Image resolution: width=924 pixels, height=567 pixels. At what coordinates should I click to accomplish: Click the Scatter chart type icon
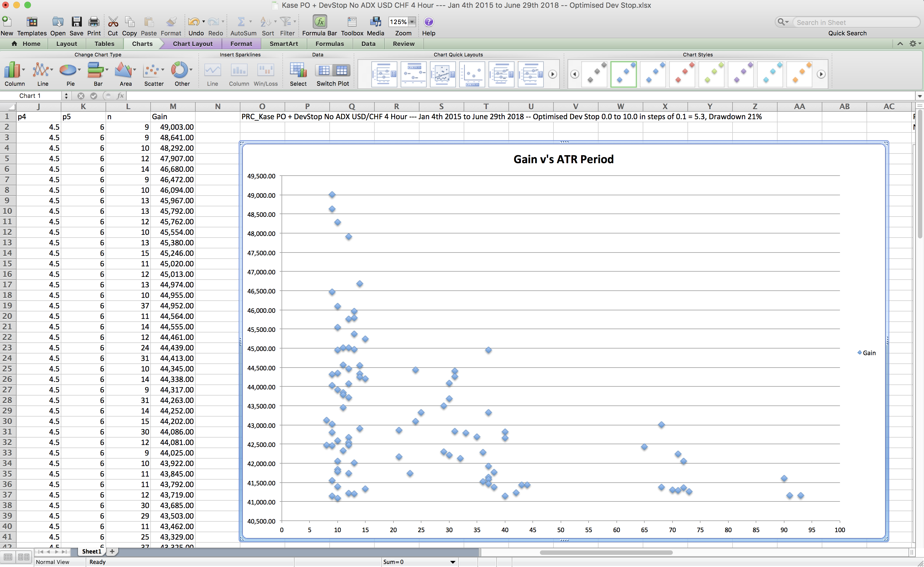pos(152,70)
